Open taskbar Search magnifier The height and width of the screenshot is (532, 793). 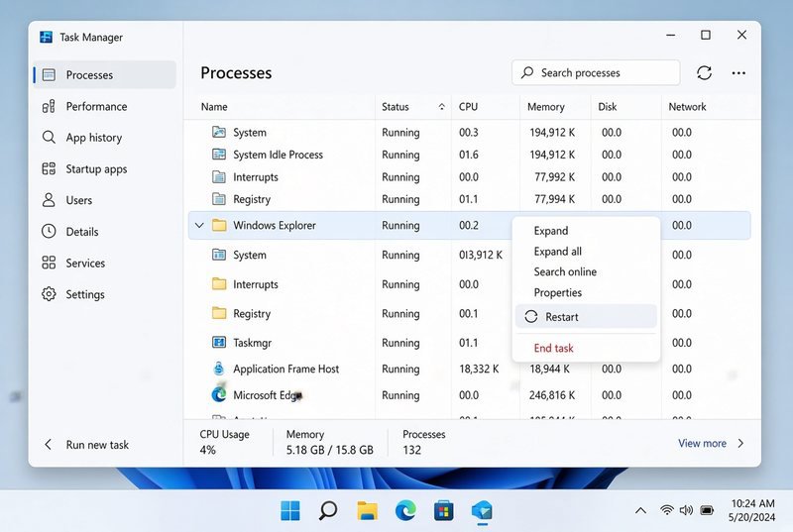pyautogui.click(x=328, y=510)
